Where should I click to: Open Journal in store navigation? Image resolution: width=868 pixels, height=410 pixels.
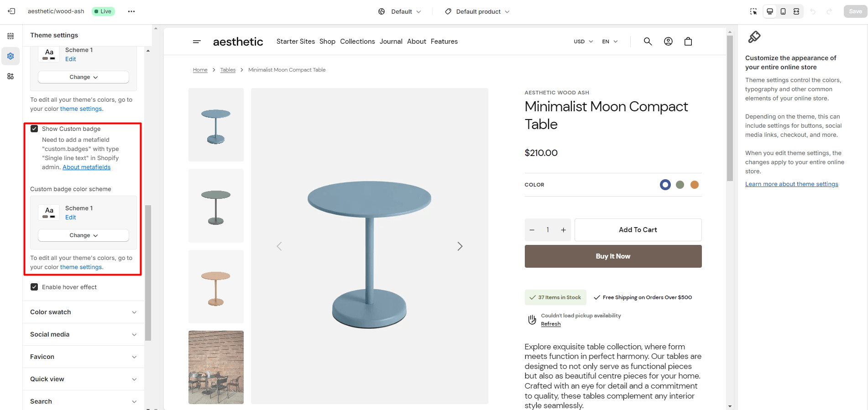click(391, 42)
